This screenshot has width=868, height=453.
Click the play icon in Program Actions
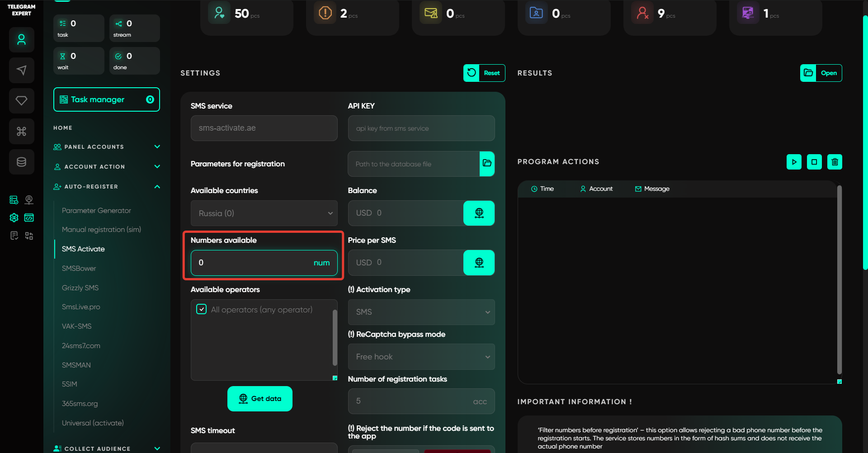[x=794, y=162]
